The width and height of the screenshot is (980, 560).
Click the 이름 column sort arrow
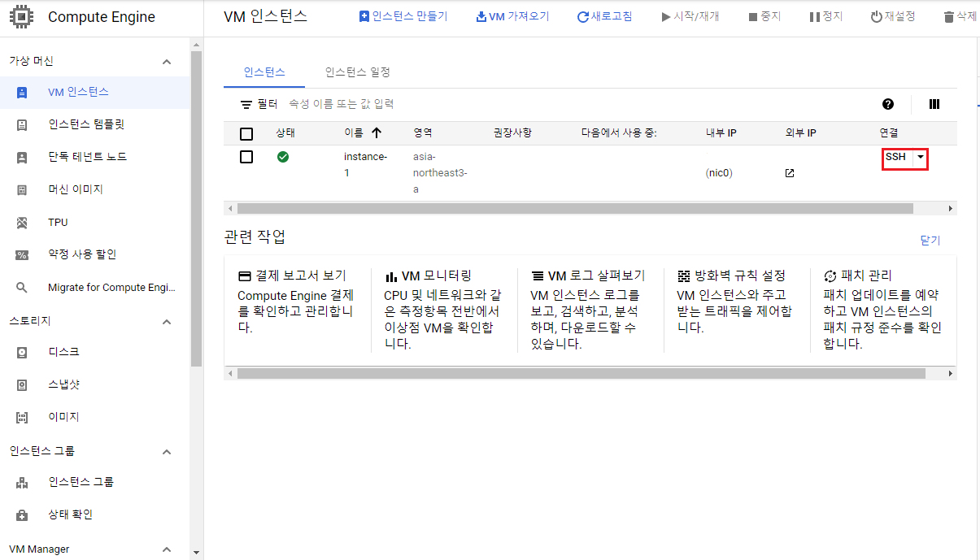coord(376,133)
